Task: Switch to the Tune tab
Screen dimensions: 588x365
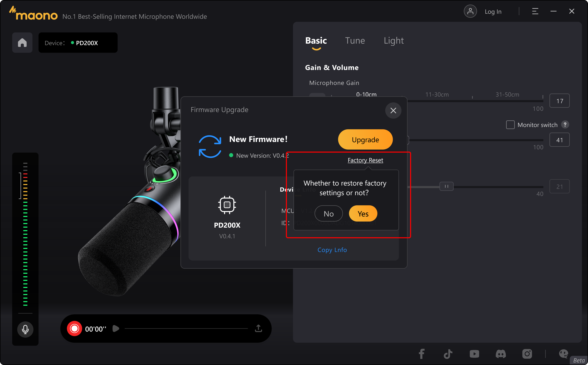Action: [355, 41]
